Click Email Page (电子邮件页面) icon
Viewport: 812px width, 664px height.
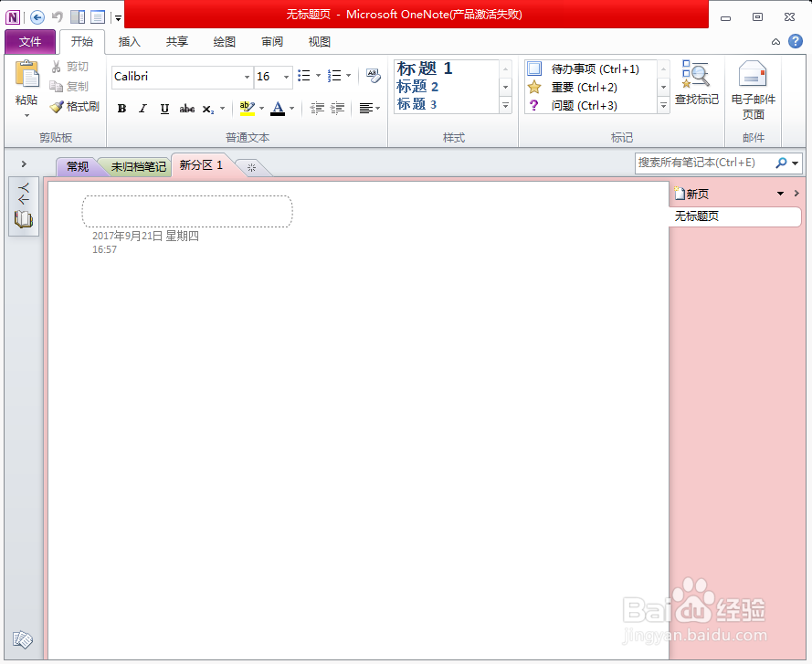(753, 90)
